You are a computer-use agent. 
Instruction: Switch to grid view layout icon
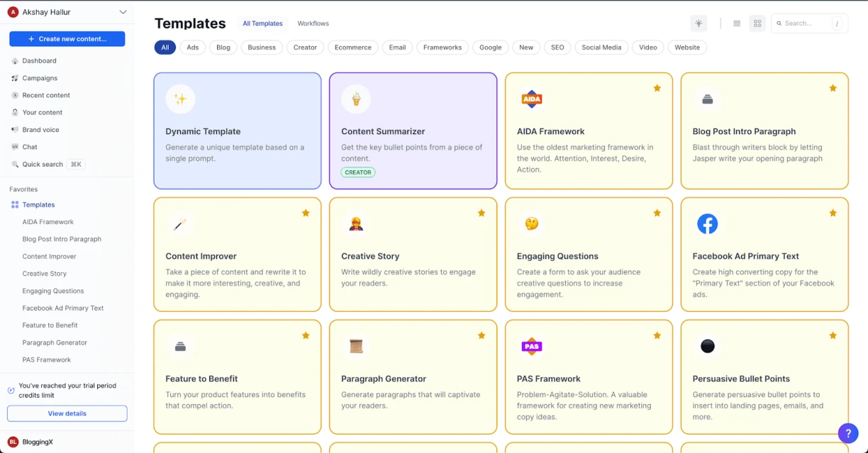pyautogui.click(x=757, y=23)
